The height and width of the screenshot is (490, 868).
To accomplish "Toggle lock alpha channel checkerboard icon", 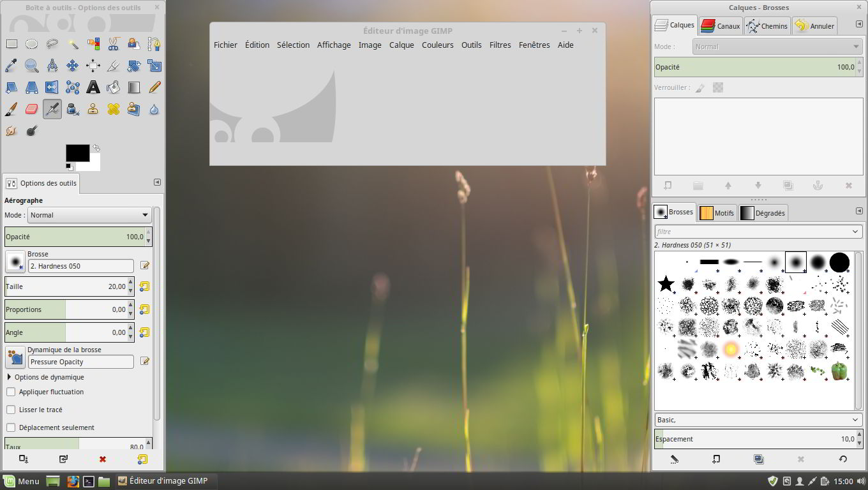I will (718, 88).
